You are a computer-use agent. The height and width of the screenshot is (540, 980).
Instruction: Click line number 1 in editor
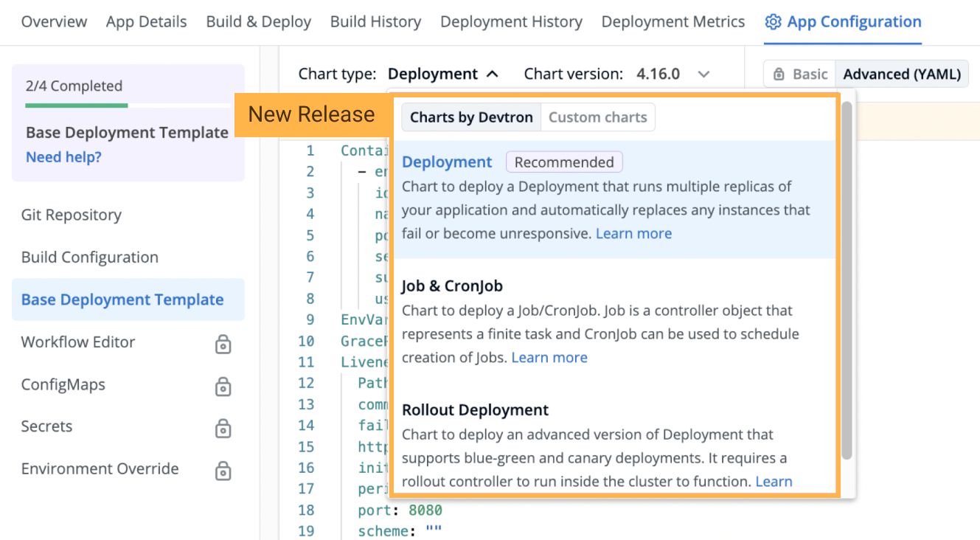click(310, 150)
